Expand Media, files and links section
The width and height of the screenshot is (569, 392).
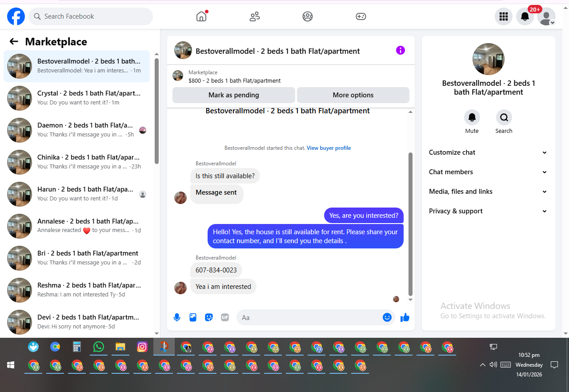pyautogui.click(x=488, y=192)
